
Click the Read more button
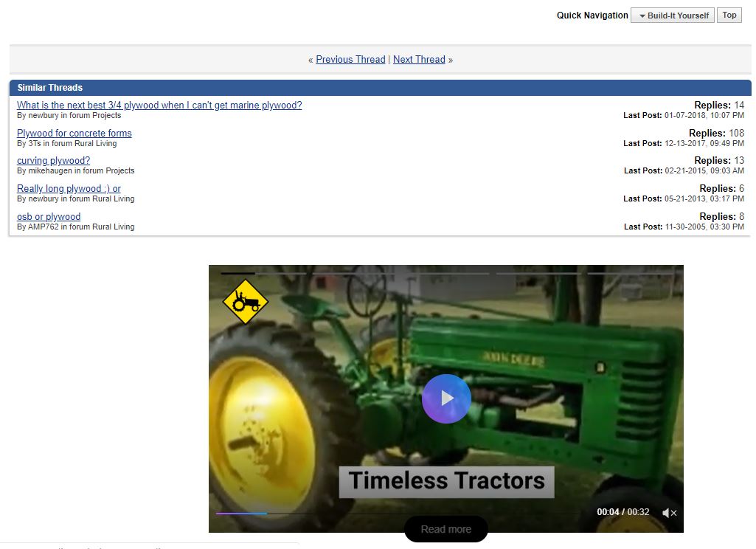tap(446, 529)
